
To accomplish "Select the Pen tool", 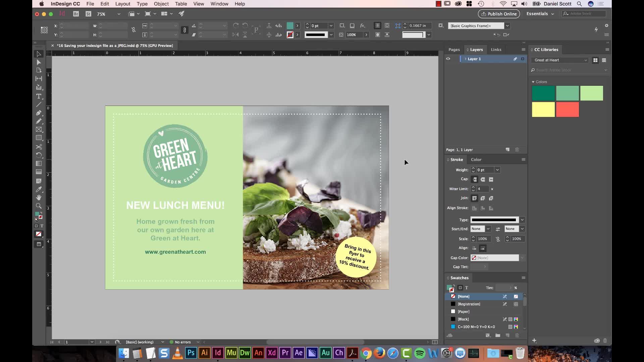I will [39, 113].
